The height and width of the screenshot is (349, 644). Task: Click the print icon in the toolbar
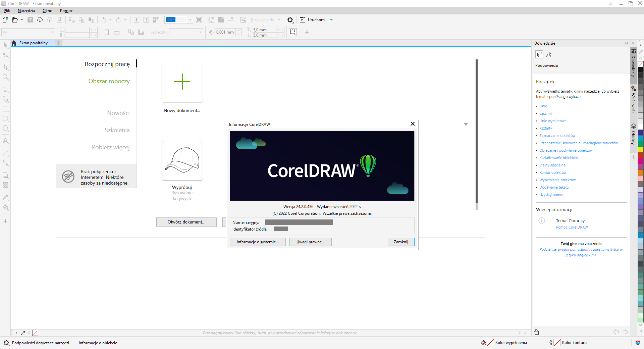point(59,20)
